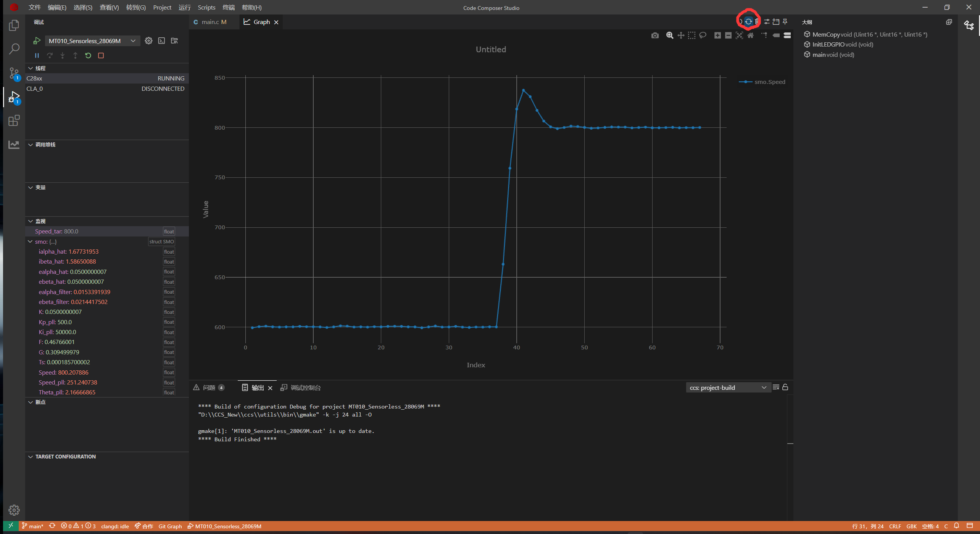Pin the Graph view
Screen dimensions: 980x534
pos(785,22)
